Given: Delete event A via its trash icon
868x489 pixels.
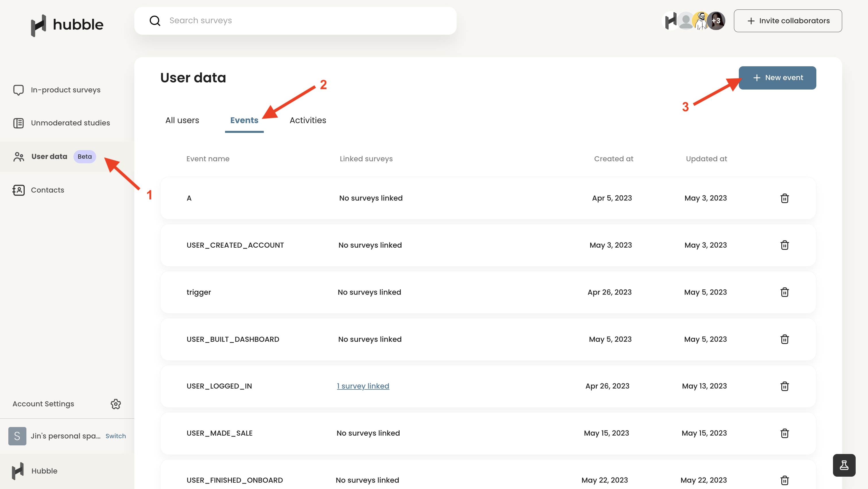Looking at the screenshot, I should (x=784, y=198).
